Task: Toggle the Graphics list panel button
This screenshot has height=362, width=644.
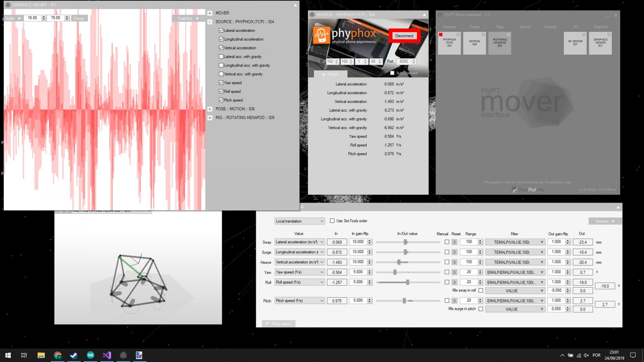Action: tap(188, 19)
